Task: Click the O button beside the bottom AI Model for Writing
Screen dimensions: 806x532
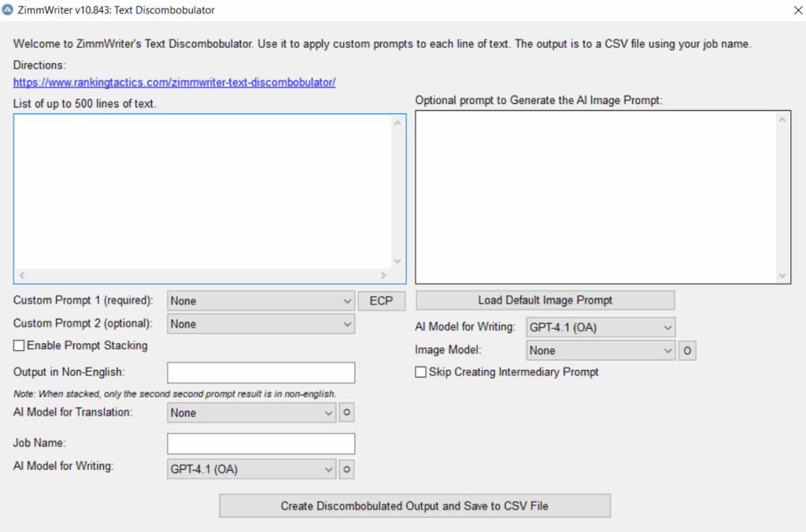Action: pos(346,469)
